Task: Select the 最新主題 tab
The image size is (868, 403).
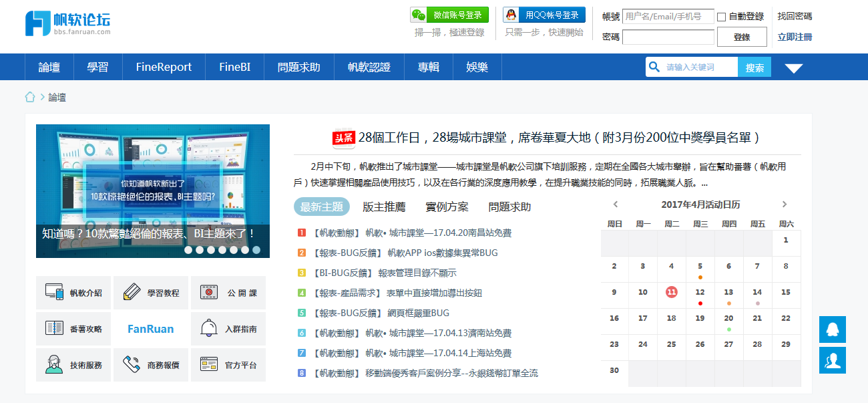Action: (322, 207)
